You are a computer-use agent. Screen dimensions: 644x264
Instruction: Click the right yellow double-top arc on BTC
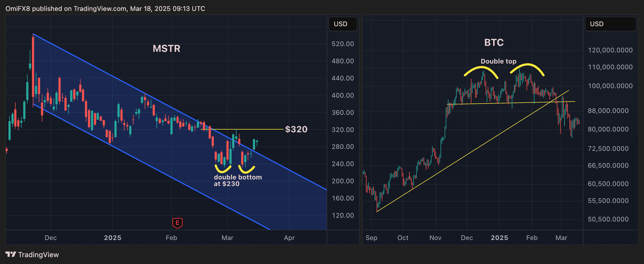click(x=527, y=69)
